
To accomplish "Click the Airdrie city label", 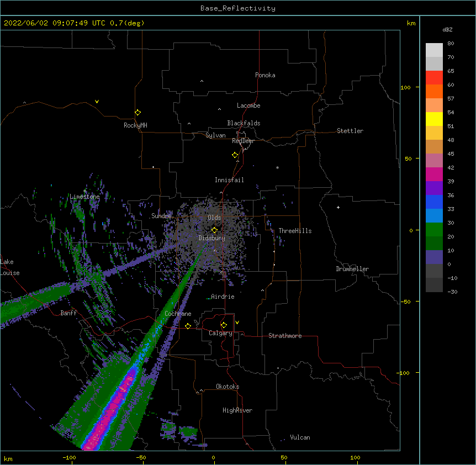I will click(223, 297).
